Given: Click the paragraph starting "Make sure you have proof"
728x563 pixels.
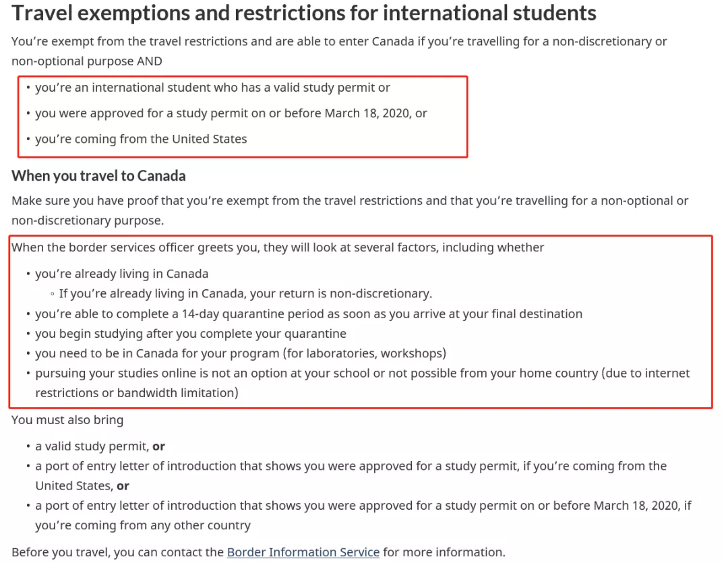Looking at the screenshot, I should tap(350, 210).
